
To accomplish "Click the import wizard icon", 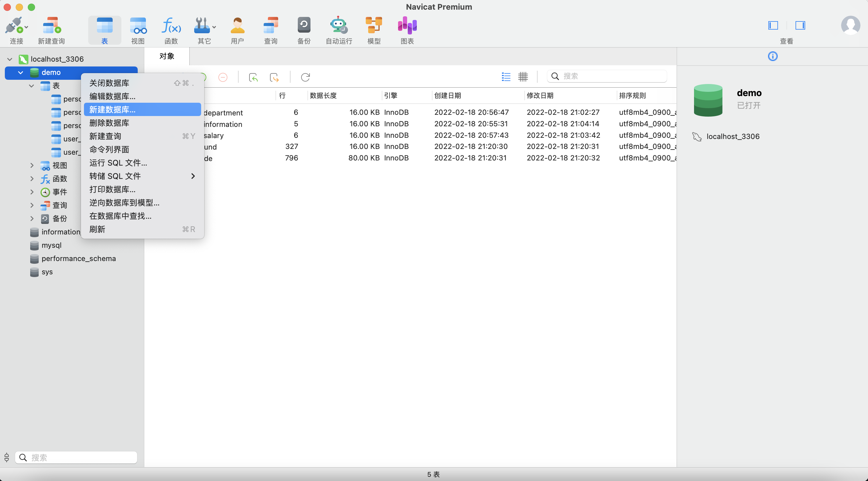I will pos(253,77).
